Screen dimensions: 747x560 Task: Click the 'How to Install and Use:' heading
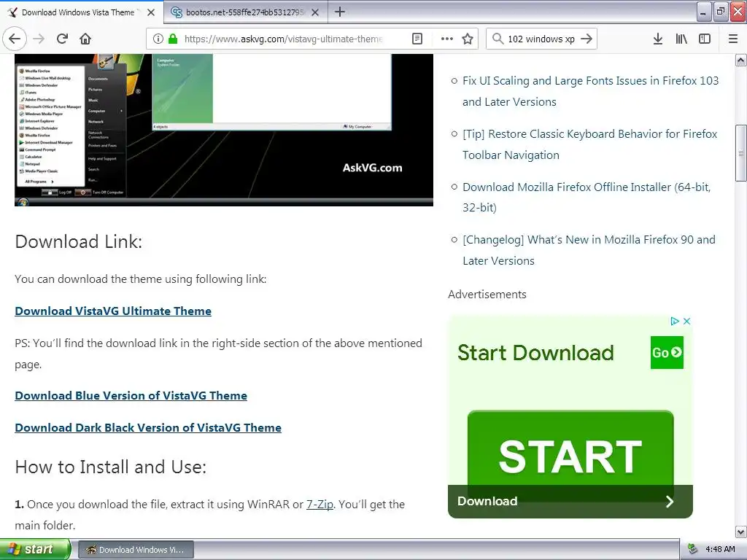[111, 467]
